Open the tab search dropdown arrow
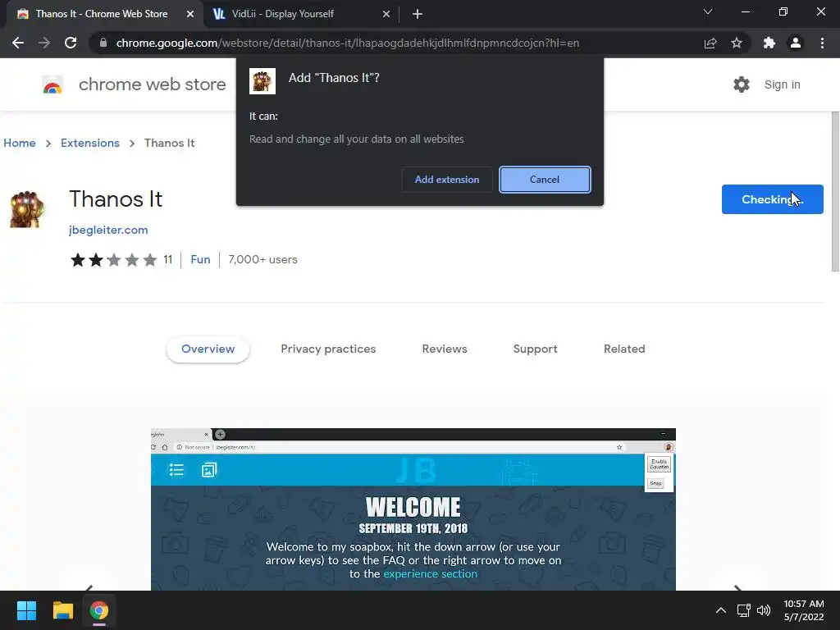840x630 pixels. 708,11
